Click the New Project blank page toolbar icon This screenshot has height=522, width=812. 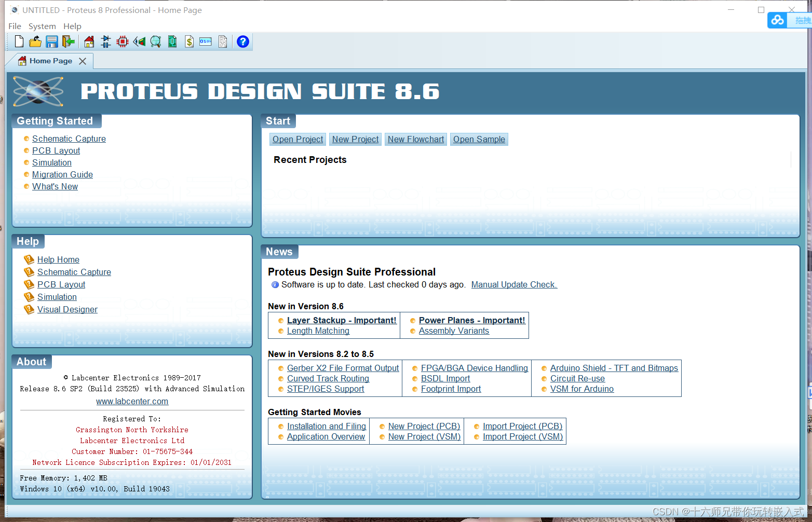coord(19,42)
